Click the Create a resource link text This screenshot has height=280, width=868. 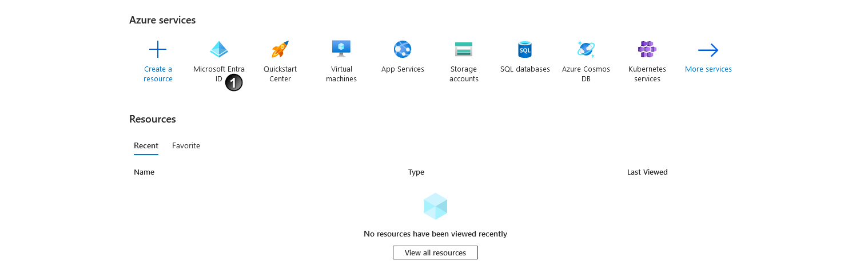(x=158, y=74)
